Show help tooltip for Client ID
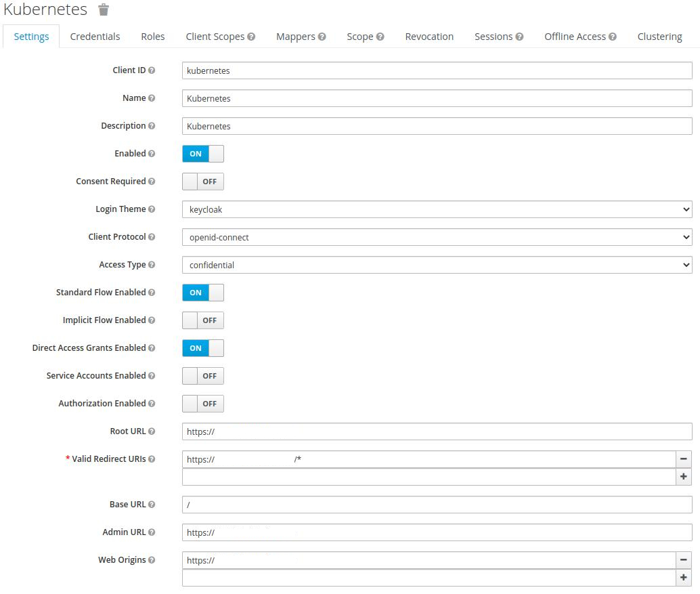 (x=152, y=70)
